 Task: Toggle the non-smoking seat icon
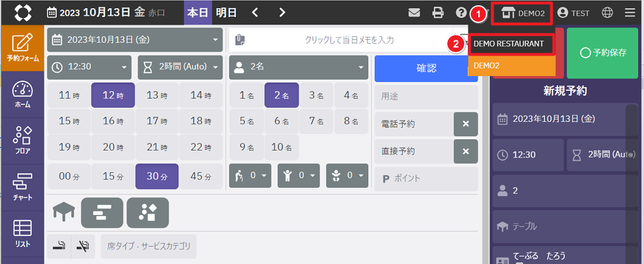(x=83, y=246)
